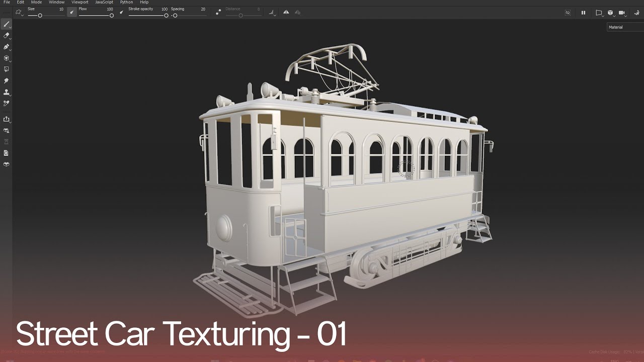Open the Viewport menu
644x362 pixels.
[80, 3]
